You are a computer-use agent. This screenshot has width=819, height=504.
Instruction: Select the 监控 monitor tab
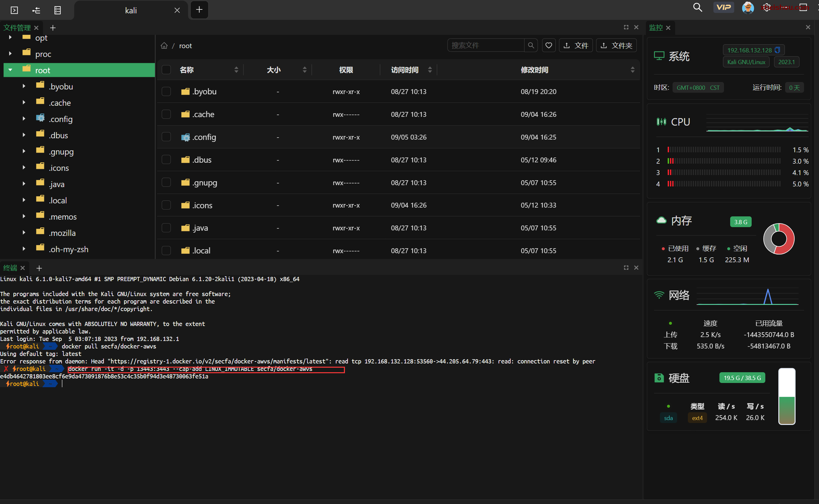(x=656, y=28)
